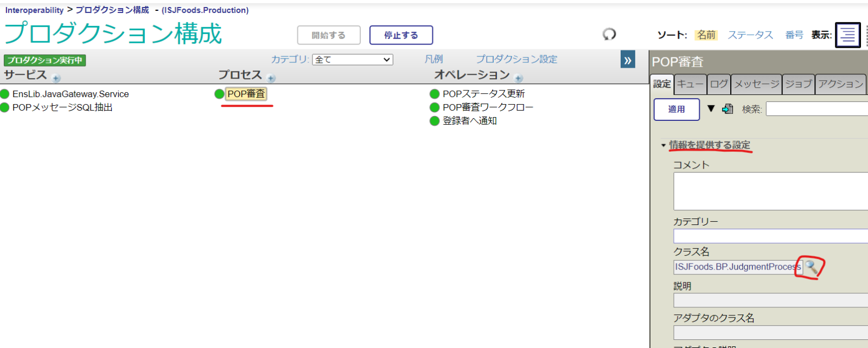
Task: Open the カテゴリ dropdown
Action: tap(353, 60)
